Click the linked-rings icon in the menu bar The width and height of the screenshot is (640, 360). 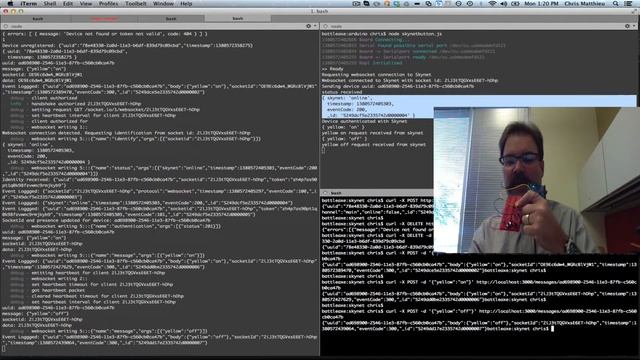tap(428, 4)
